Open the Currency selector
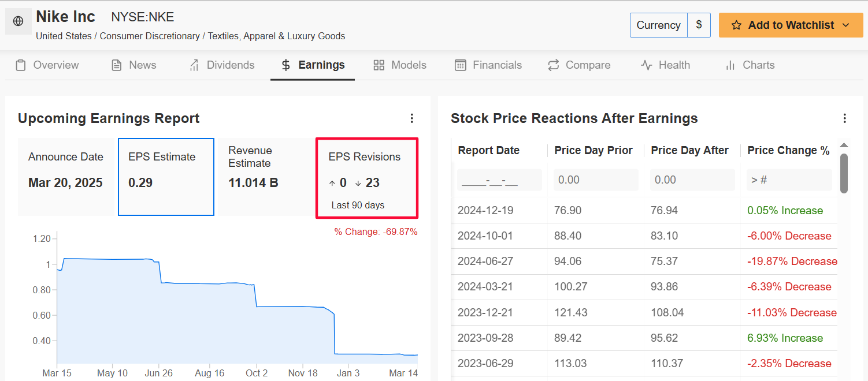Screen dimensions: 868x381 [658, 25]
